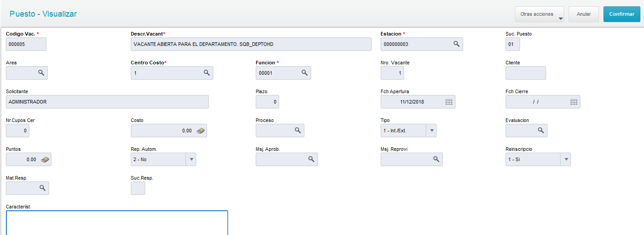Expand the Reinscripcio dropdown

pyautogui.click(x=566, y=159)
